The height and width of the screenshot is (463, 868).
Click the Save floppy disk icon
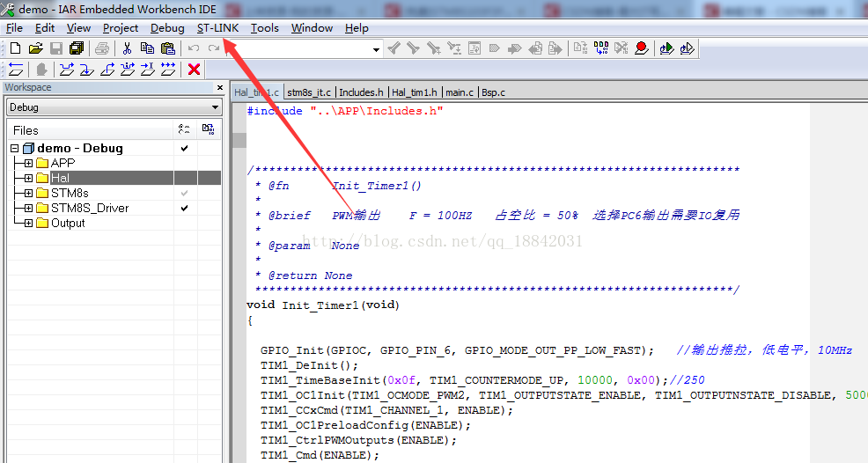(56, 48)
